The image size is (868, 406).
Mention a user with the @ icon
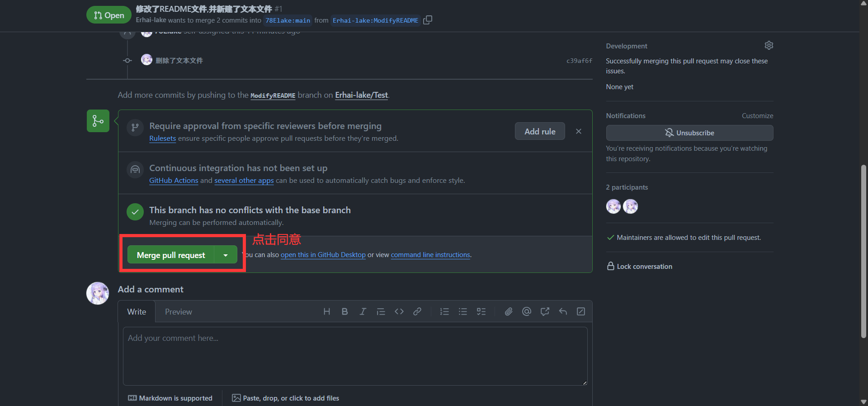pos(527,311)
